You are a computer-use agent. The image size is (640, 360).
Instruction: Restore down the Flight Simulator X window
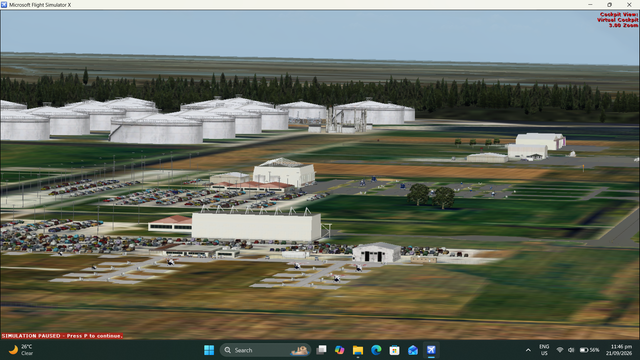(609, 5)
